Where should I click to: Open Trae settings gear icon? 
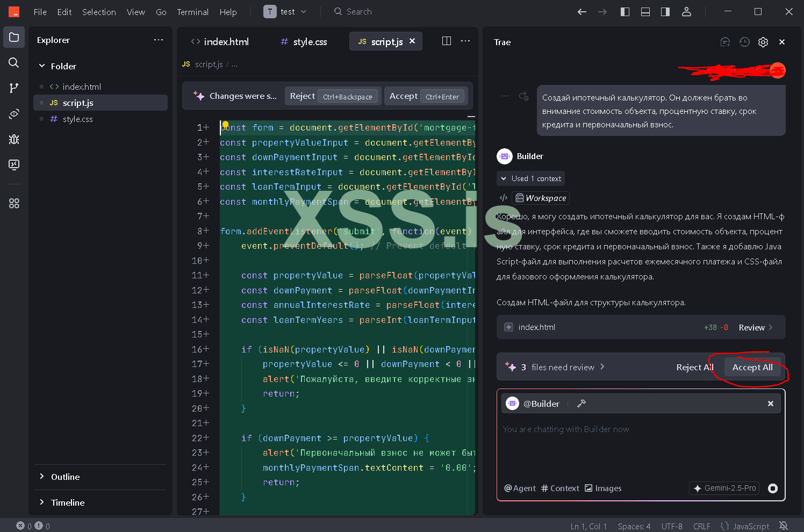(x=763, y=42)
